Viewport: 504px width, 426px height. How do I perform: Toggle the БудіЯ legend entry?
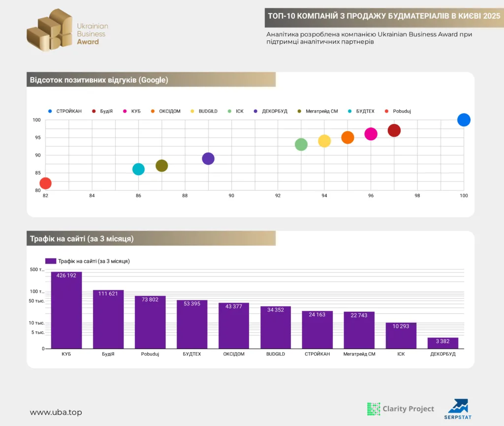pos(103,111)
